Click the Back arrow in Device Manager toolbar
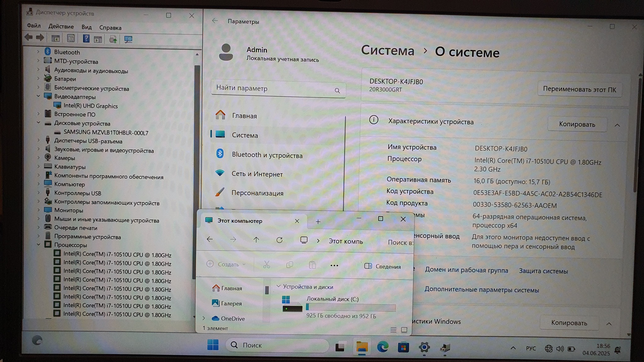The width and height of the screenshot is (644, 362). (29, 38)
